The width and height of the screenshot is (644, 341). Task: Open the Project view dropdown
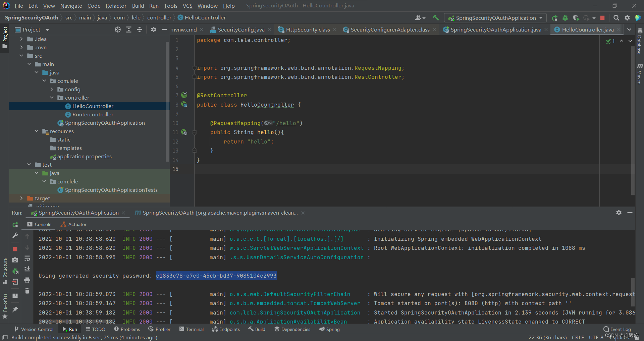click(47, 30)
